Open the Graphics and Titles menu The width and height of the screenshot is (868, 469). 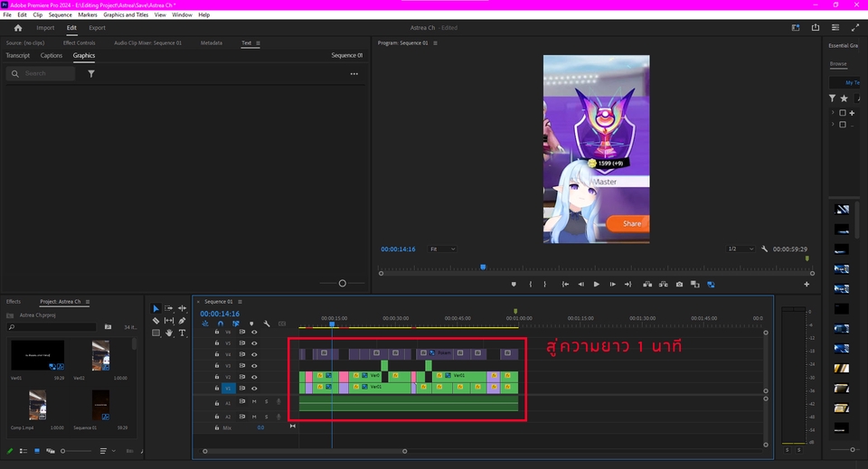(x=126, y=15)
